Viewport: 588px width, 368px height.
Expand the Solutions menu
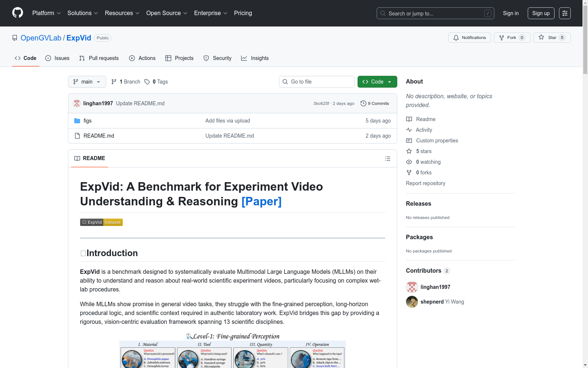point(83,13)
